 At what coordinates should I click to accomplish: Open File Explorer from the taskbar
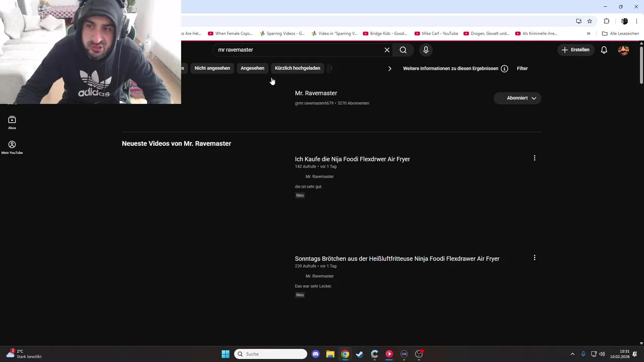tap(330, 354)
